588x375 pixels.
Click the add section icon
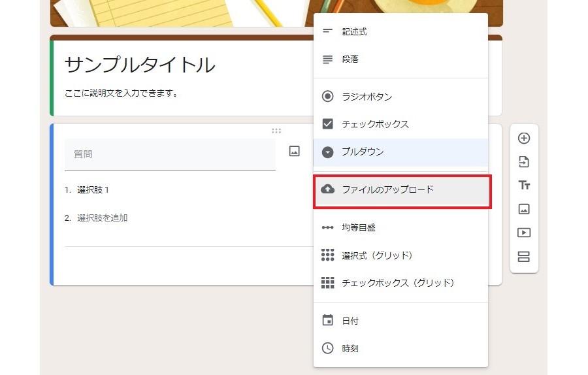pyautogui.click(x=523, y=257)
